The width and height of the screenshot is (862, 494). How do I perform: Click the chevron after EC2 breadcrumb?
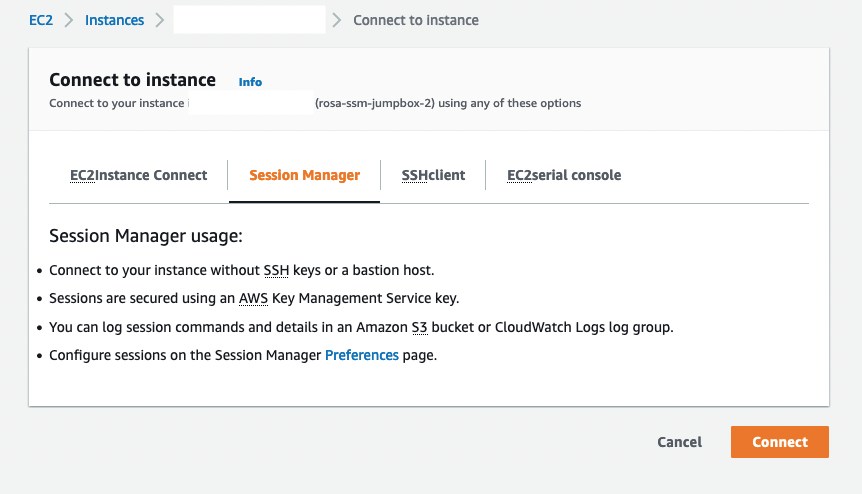point(69,20)
